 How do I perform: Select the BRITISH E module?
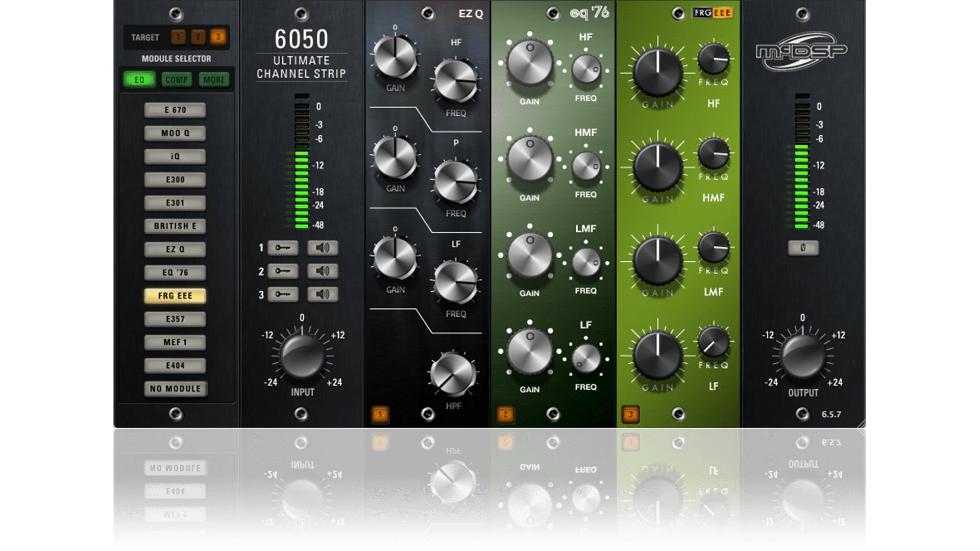(175, 226)
